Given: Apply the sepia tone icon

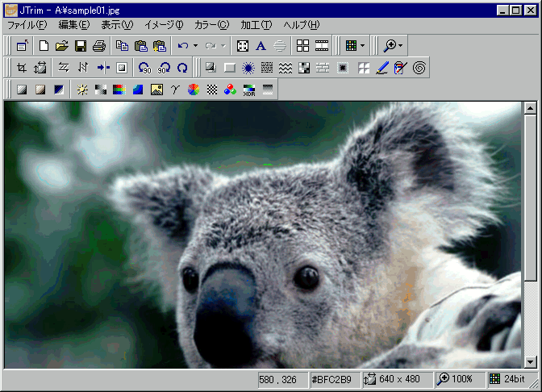Looking at the screenshot, I should [x=40, y=90].
